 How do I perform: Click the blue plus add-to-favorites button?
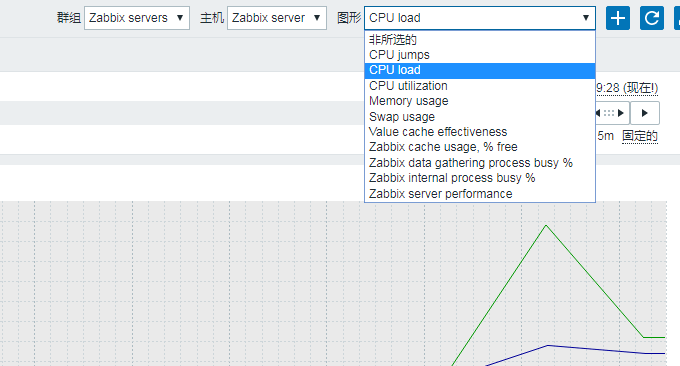618,18
